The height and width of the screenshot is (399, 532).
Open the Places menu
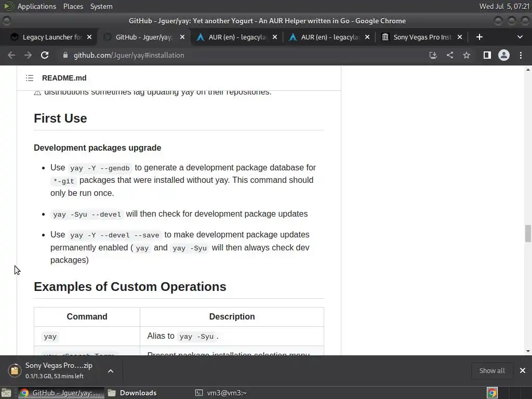coord(73,6)
